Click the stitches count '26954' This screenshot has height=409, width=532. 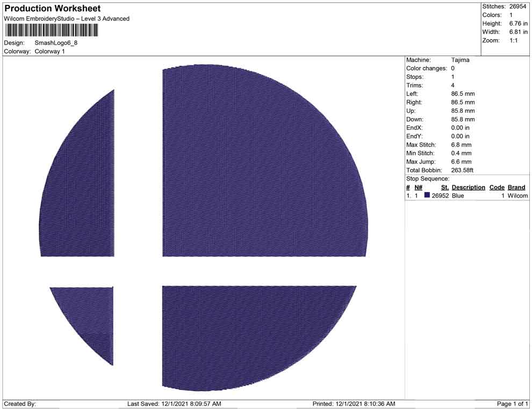point(517,6)
